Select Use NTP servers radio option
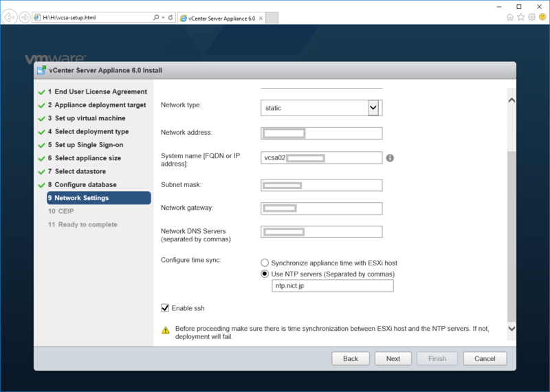This screenshot has width=550, height=392. coord(265,274)
